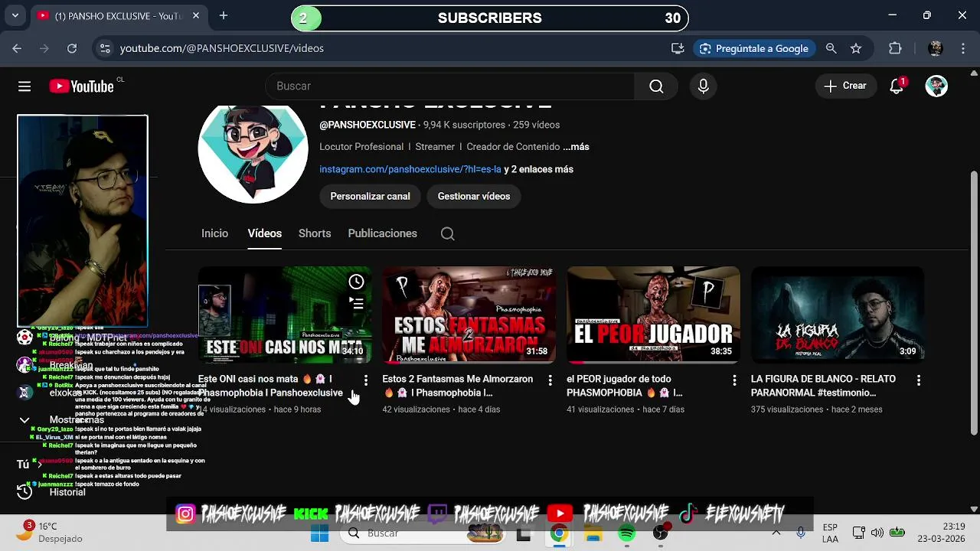
Task: Focus the YouTube Buscar search field
Action: click(450, 86)
